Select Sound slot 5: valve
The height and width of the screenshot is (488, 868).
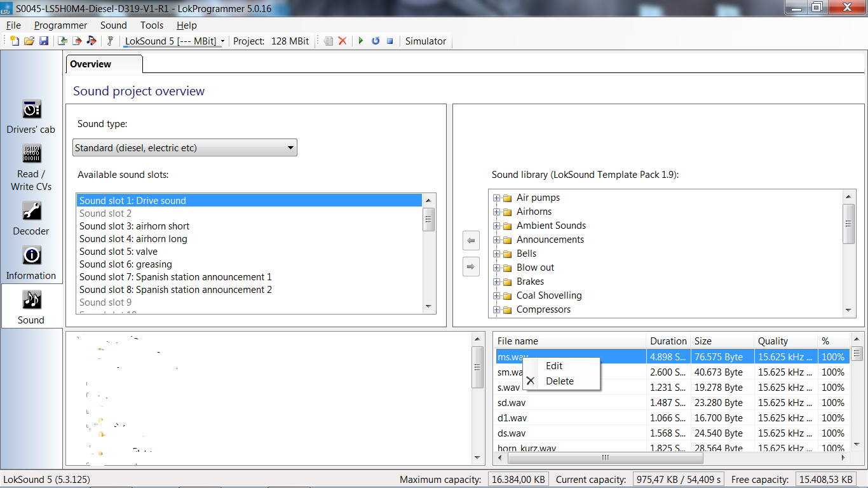pos(249,252)
